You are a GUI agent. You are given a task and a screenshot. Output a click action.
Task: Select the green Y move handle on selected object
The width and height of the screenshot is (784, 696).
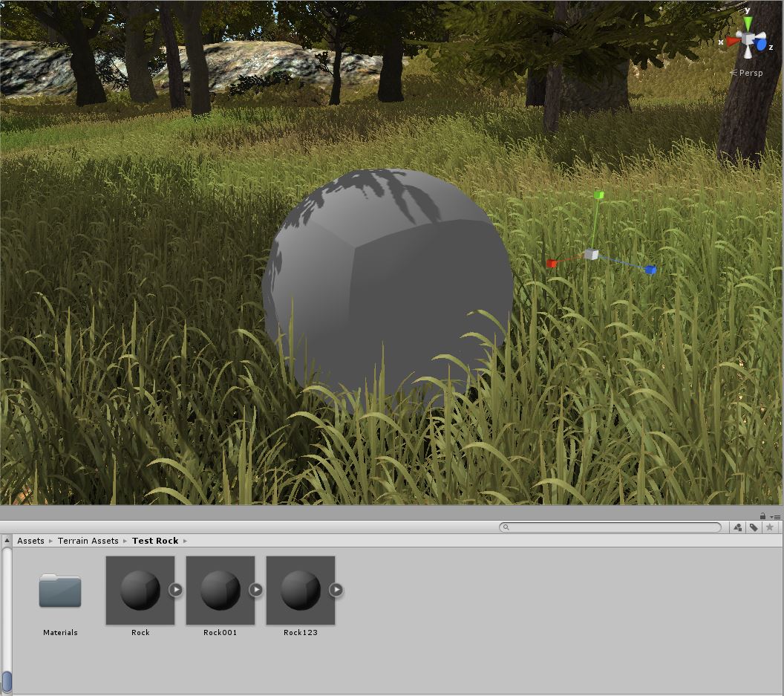coord(598,195)
